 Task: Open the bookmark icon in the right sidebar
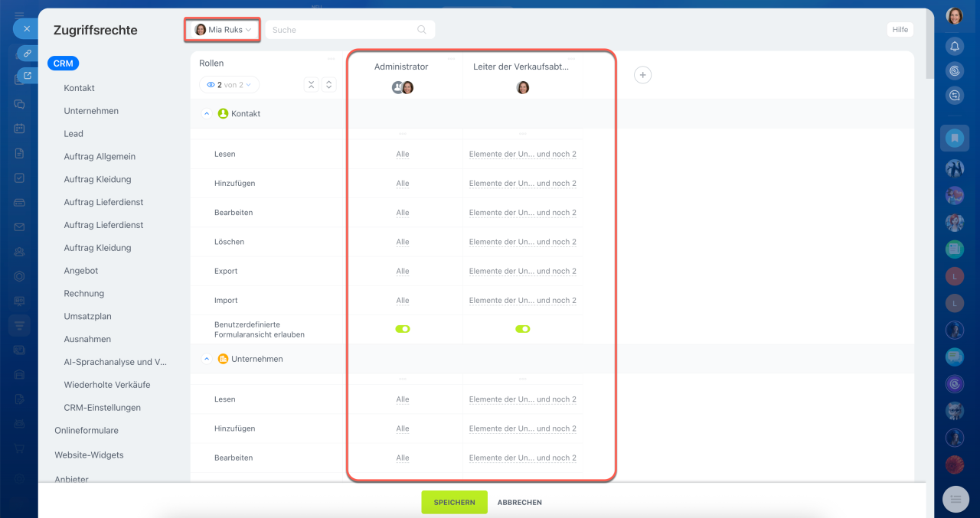(x=955, y=138)
